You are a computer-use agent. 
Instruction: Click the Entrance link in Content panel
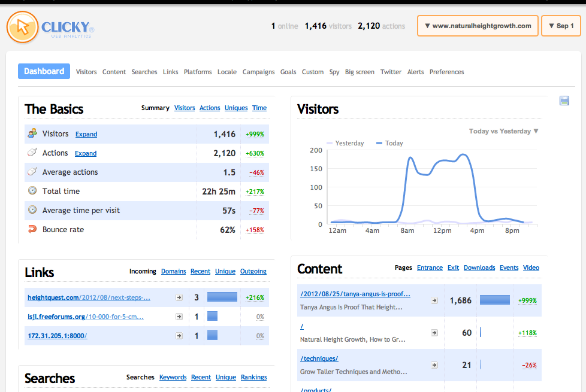pyautogui.click(x=430, y=268)
